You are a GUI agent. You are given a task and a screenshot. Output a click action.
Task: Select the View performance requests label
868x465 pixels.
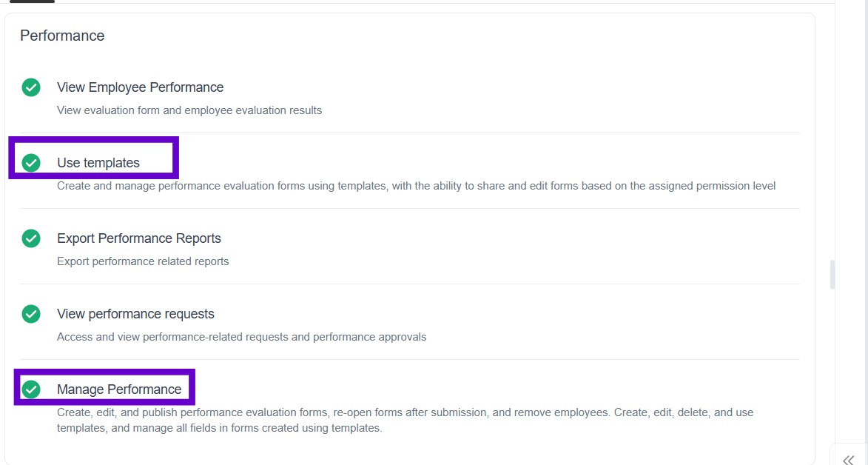[x=135, y=314]
